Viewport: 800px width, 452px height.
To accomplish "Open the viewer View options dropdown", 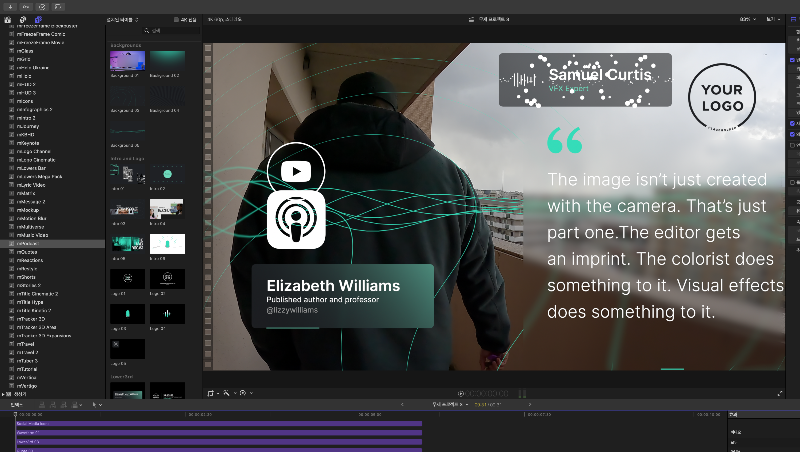I will click(x=773, y=19).
